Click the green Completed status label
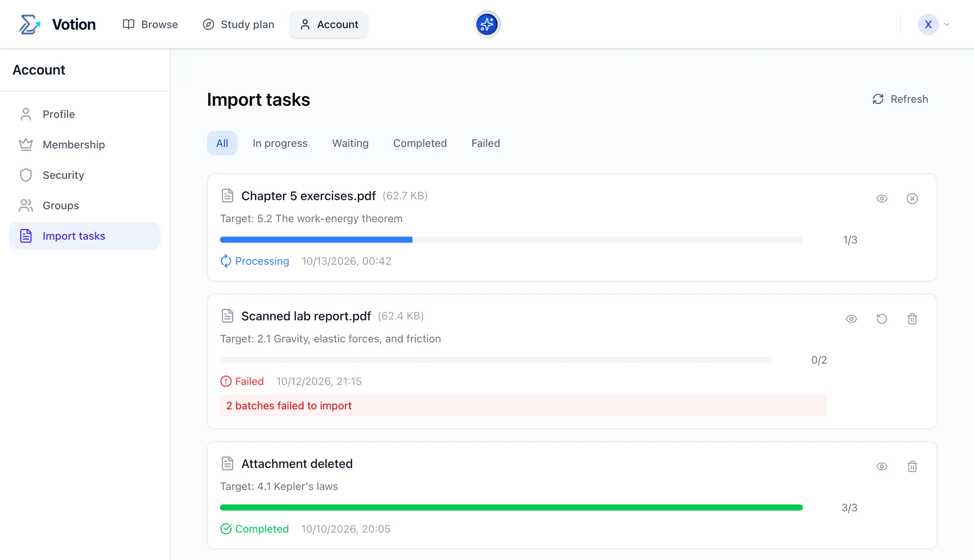Image resolution: width=974 pixels, height=560 pixels. point(255,529)
